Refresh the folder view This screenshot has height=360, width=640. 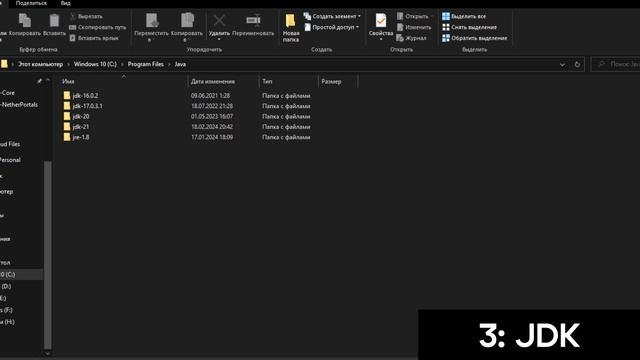(577, 64)
